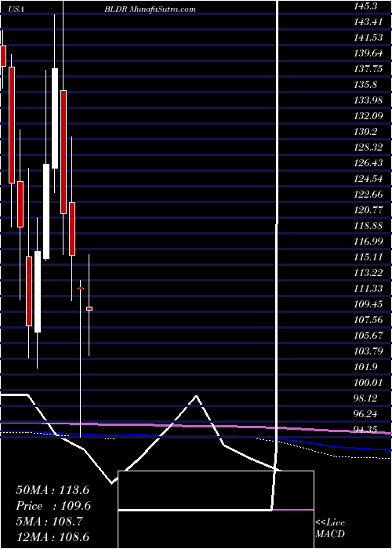Click the 118.88 price axis label
Image resolution: width=392 pixels, height=549 pixels.
point(368,226)
